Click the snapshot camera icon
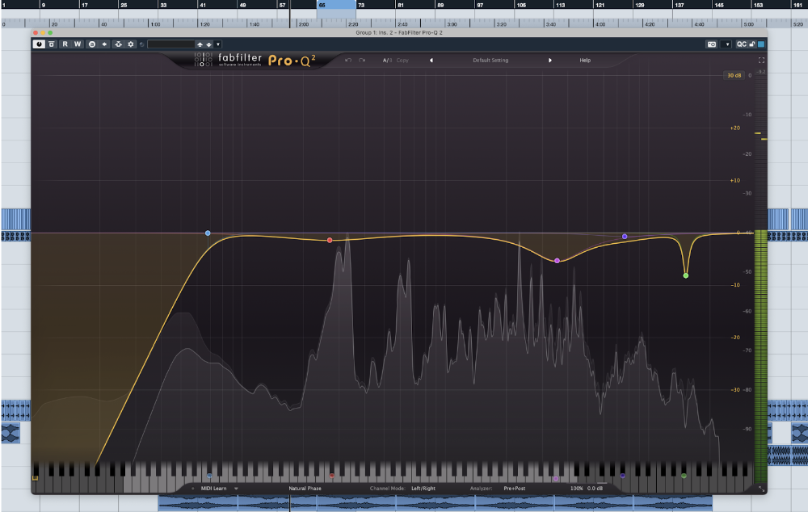The height and width of the screenshot is (512, 812). [x=712, y=44]
